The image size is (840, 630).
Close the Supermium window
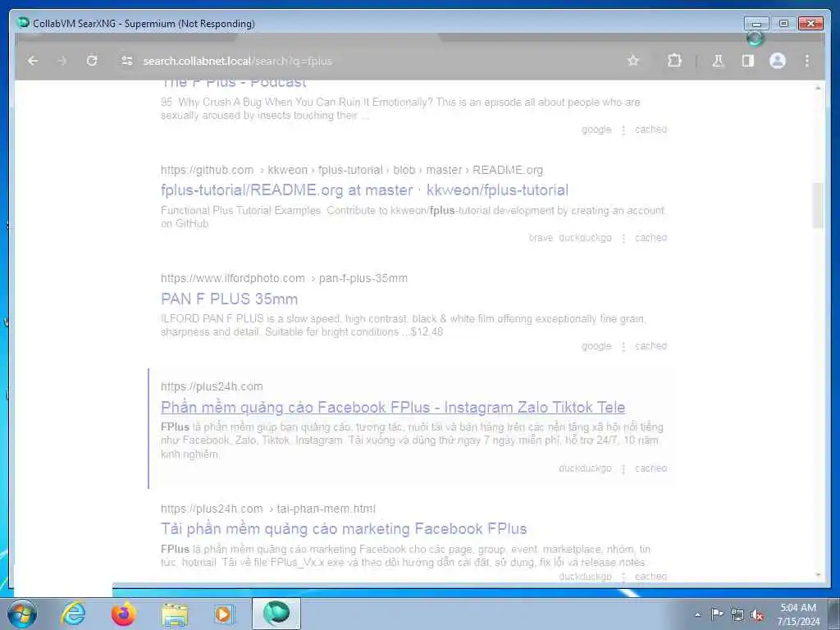(x=810, y=23)
